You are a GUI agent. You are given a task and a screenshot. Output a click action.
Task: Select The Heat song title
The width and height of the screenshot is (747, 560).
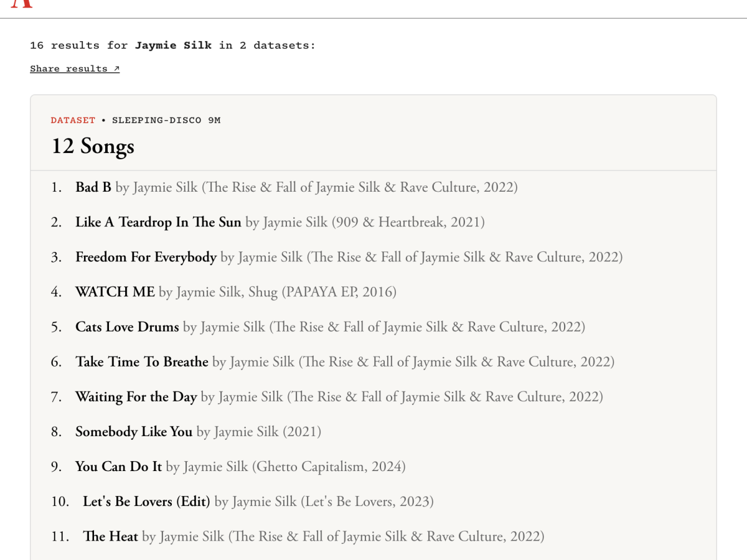110,536
